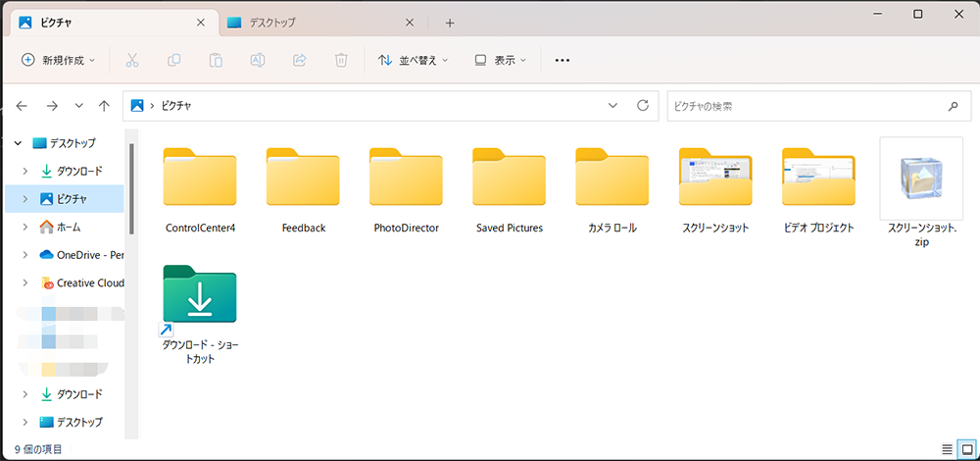980x461 pixels.
Task: Click the 新規作成 button
Action: point(59,60)
